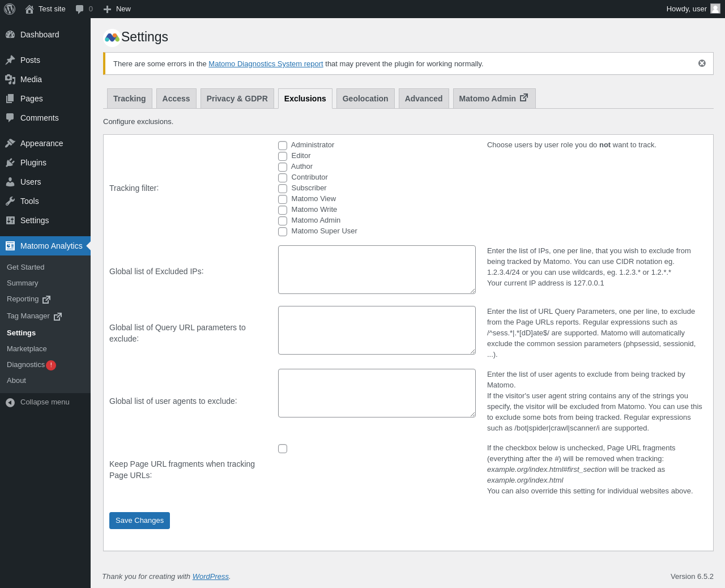Screen dimensions: 725x588
Task: Open Get Started in Matomo submenu
Action: (x=25, y=267)
